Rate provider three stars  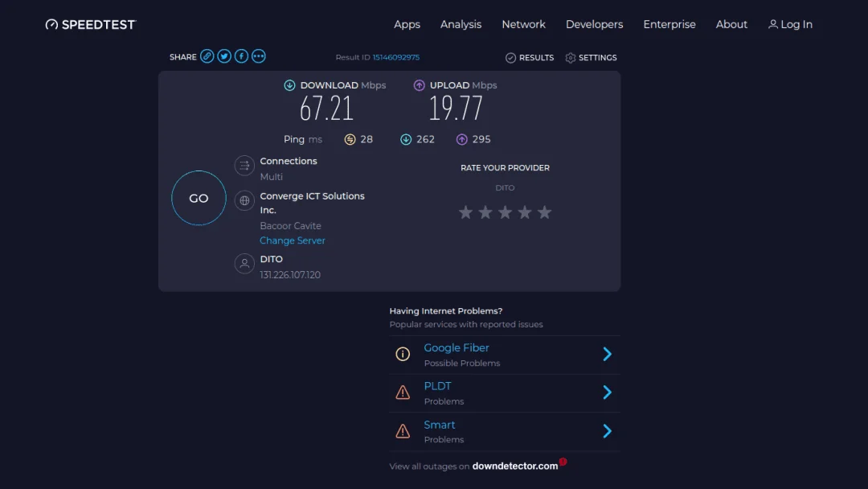tap(505, 212)
